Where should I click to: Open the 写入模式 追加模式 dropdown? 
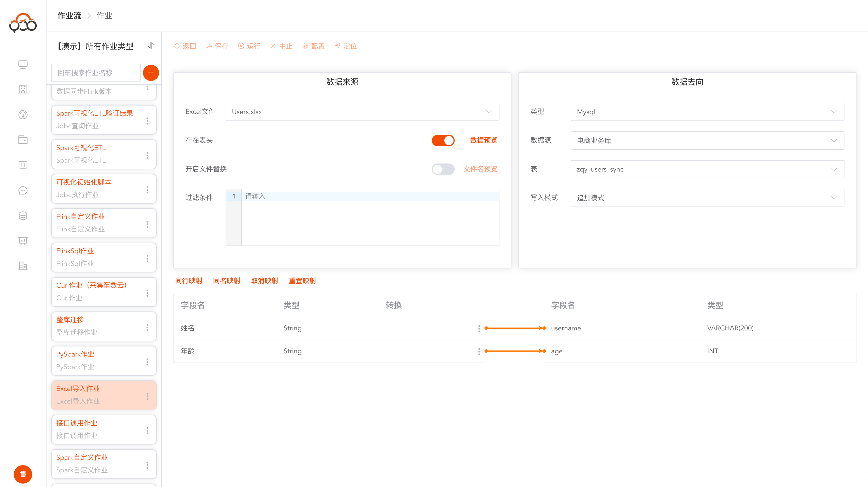click(707, 198)
